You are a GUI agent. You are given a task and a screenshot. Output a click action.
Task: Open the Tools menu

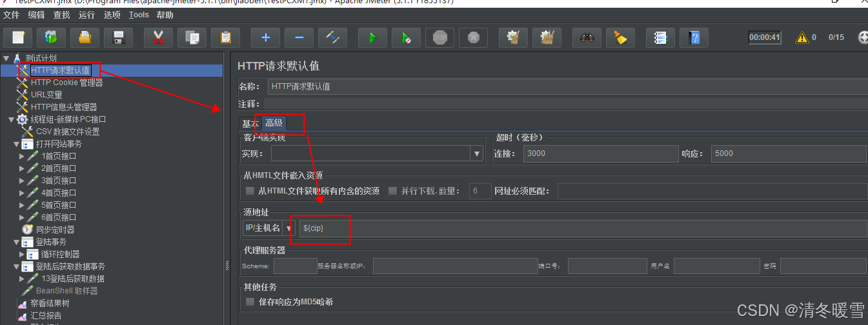pos(139,15)
